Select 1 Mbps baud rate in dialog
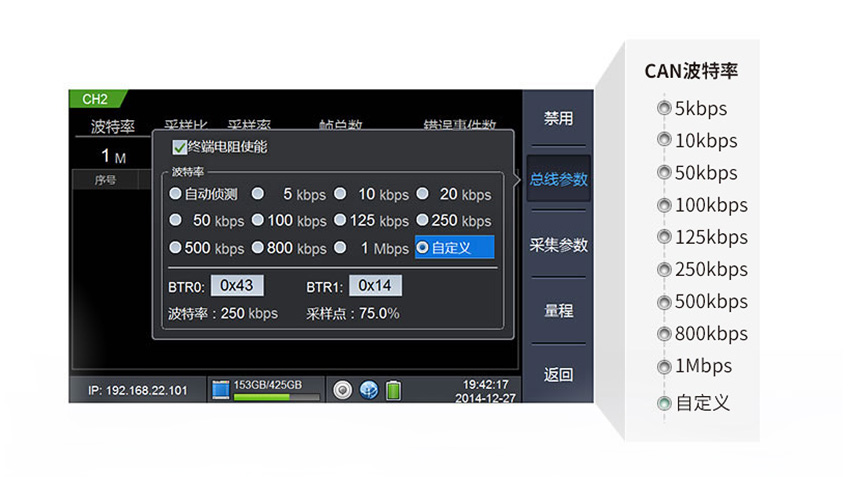The width and height of the screenshot is (850, 477). 341,247
